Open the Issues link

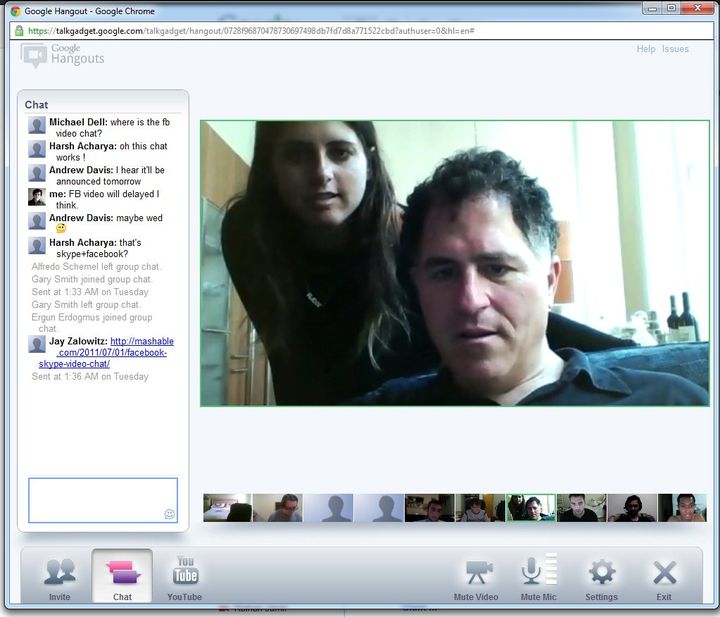[675, 49]
